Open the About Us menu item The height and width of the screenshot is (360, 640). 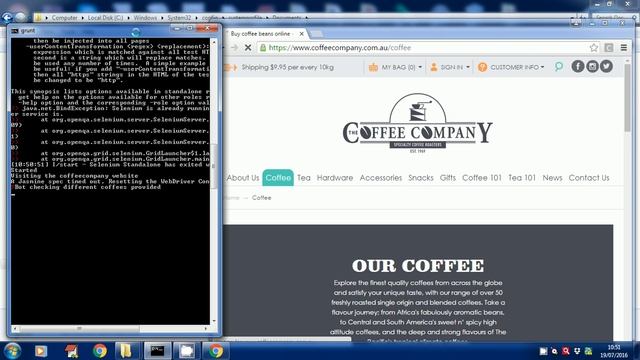243,178
